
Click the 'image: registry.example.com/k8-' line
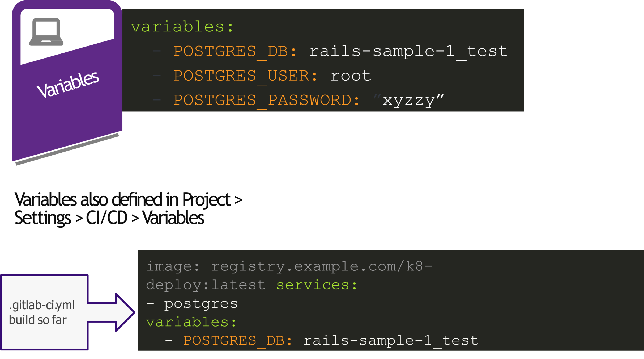[289, 266]
